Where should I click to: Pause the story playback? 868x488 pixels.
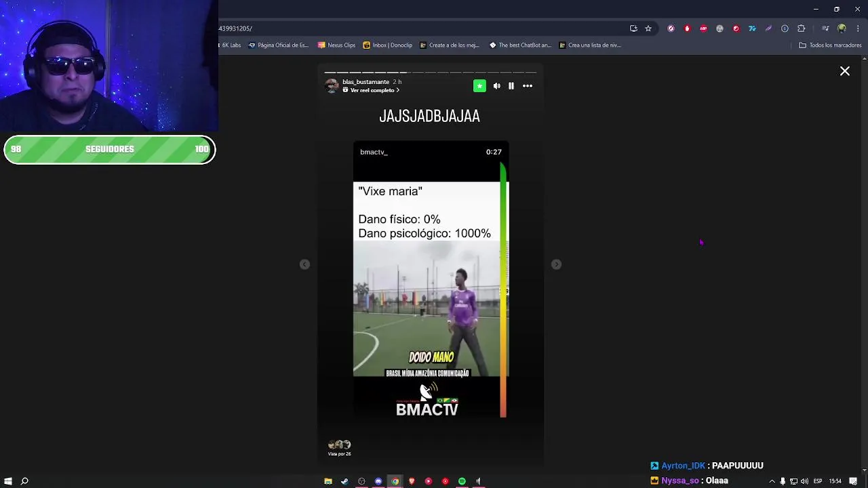(511, 86)
